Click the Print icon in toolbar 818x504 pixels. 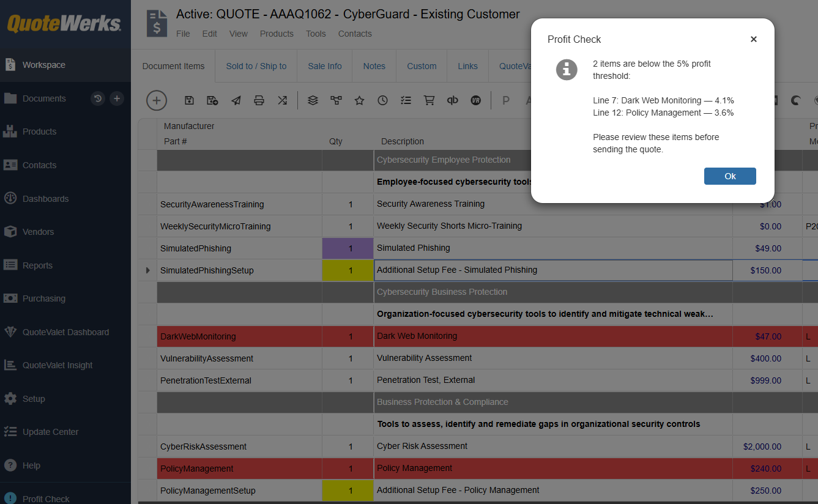[x=259, y=100]
